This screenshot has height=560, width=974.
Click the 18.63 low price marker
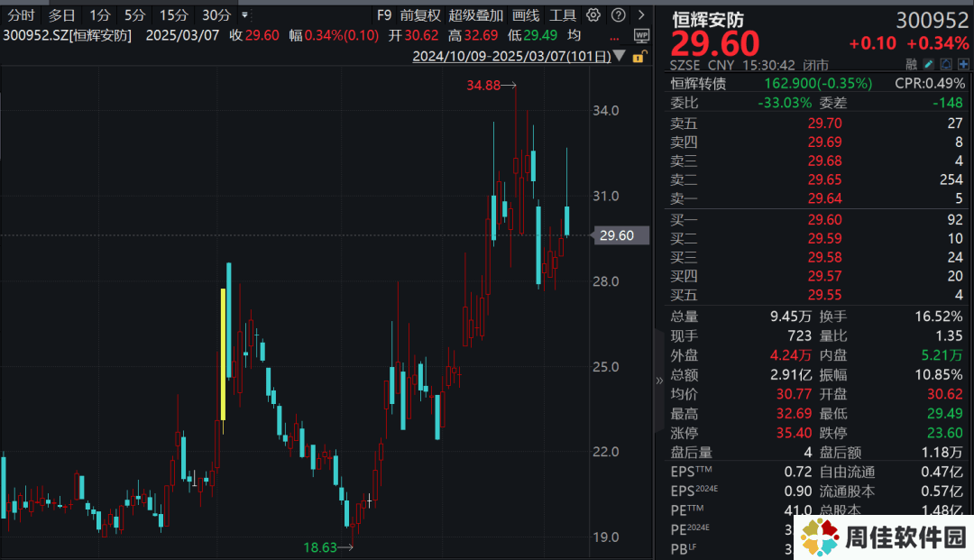point(320,547)
